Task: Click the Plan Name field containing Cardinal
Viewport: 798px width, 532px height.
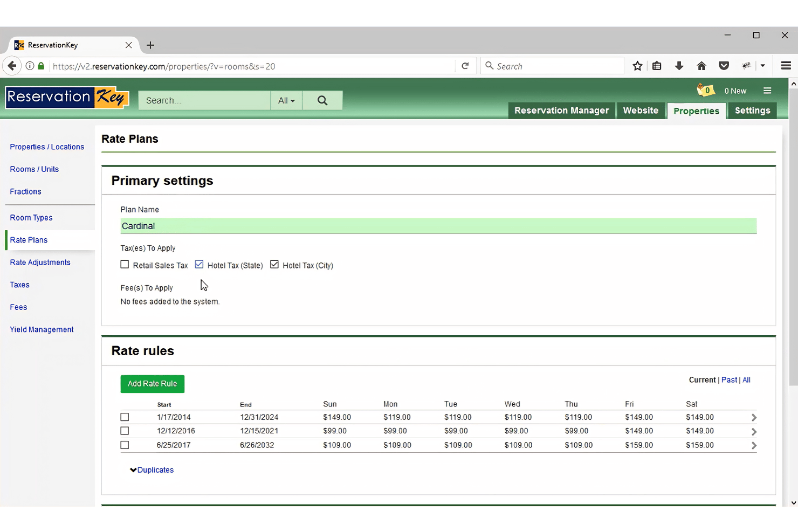Action: tap(438, 226)
